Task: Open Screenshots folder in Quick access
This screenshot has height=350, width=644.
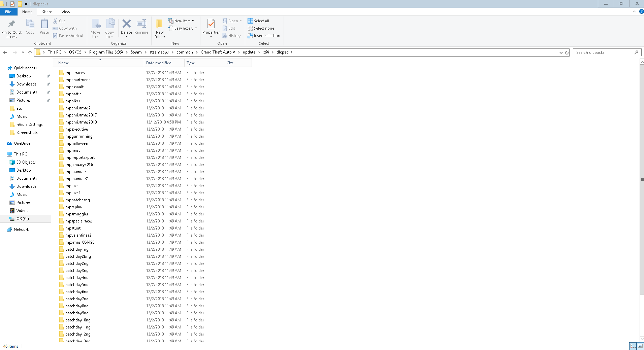Action: point(27,133)
